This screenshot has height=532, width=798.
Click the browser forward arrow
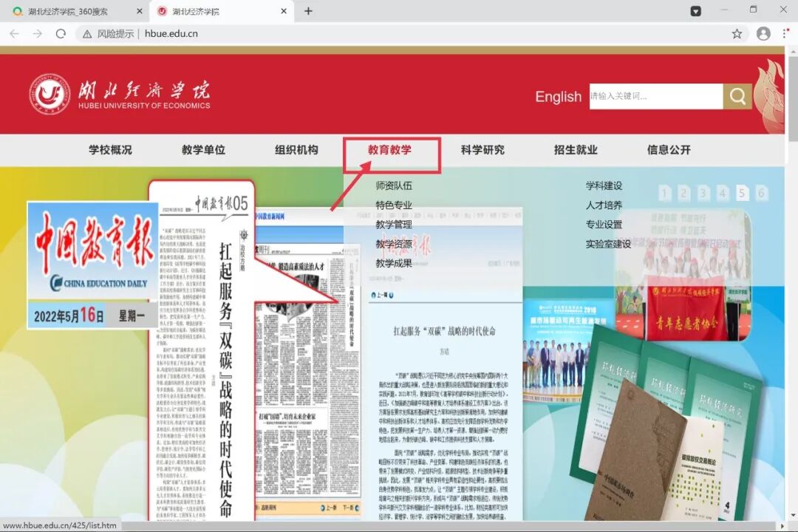point(37,33)
